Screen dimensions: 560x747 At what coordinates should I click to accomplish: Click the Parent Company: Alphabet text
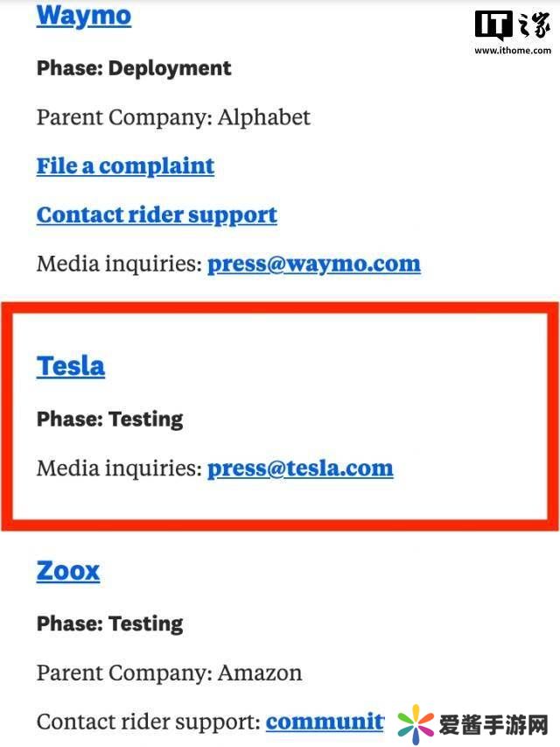[x=173, y=117]
